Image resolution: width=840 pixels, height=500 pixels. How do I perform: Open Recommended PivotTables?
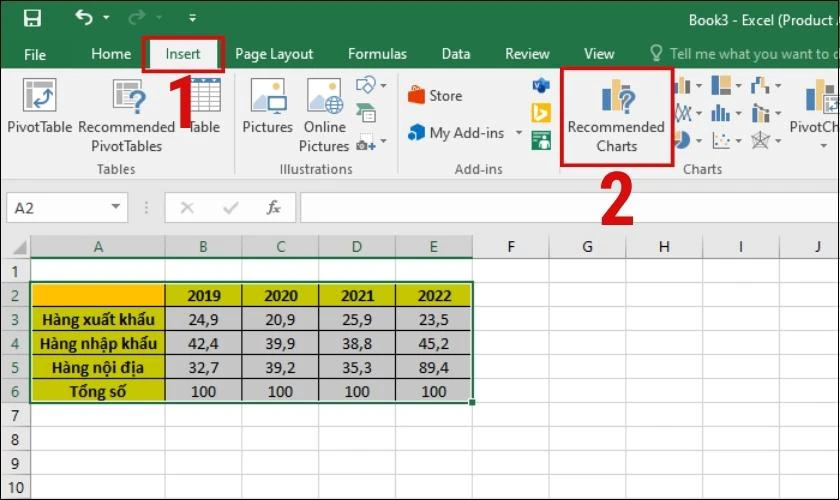(126, 115)
